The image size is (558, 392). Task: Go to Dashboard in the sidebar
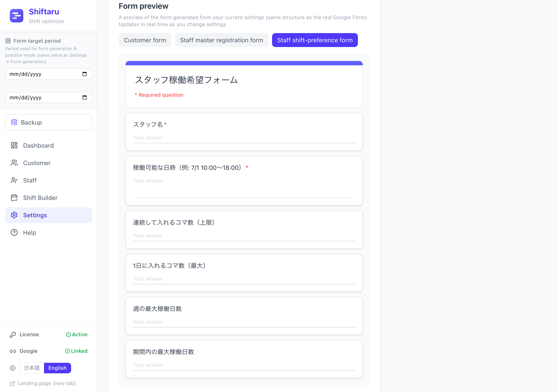[x=49, y=145]
